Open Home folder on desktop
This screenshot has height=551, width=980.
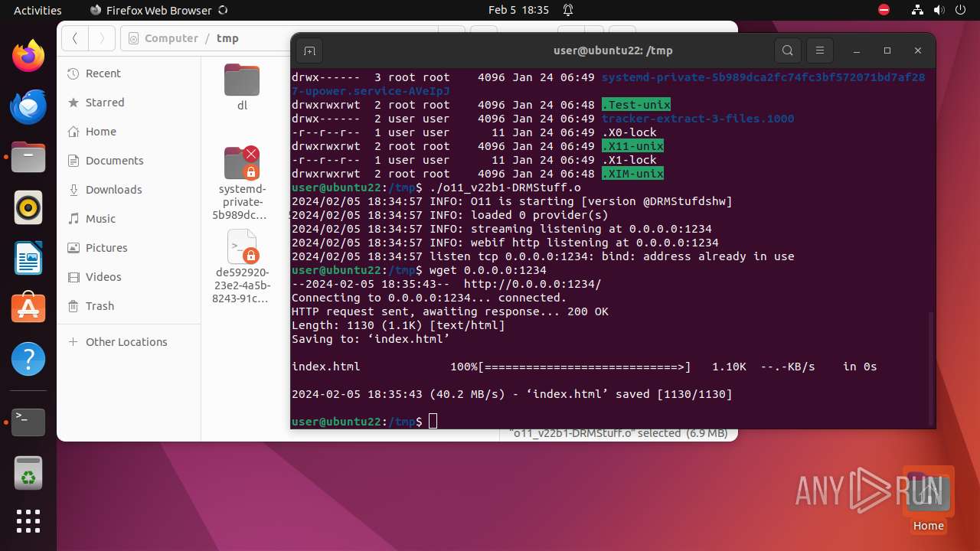[x=928, y=500]
